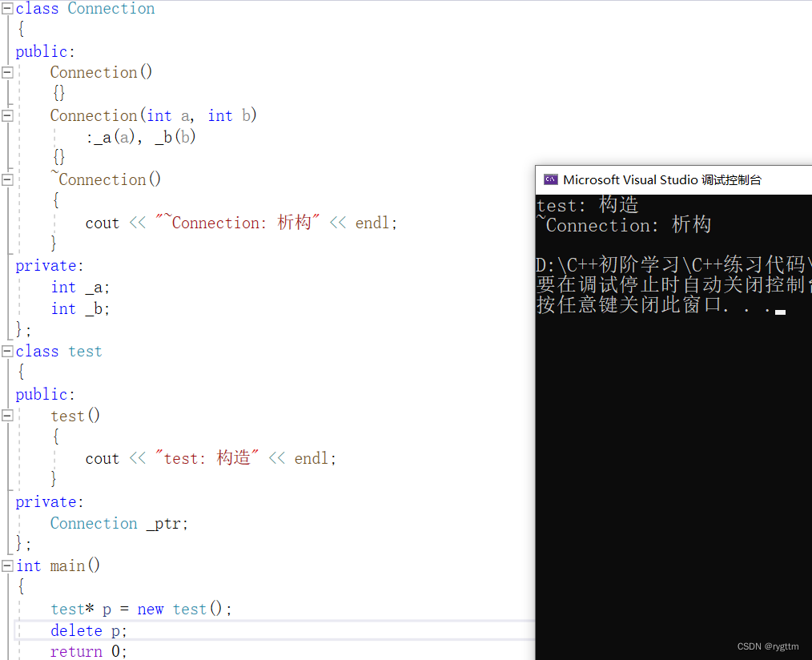The image size is (812, 660).
Task: Click the 'public:' label in class Connection
Action: click(x=45, y=52)
